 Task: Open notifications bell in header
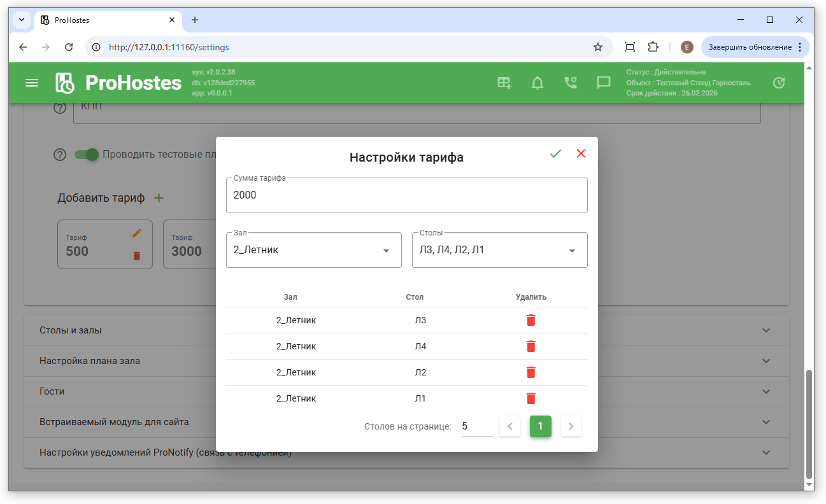[x=538, y=83]
